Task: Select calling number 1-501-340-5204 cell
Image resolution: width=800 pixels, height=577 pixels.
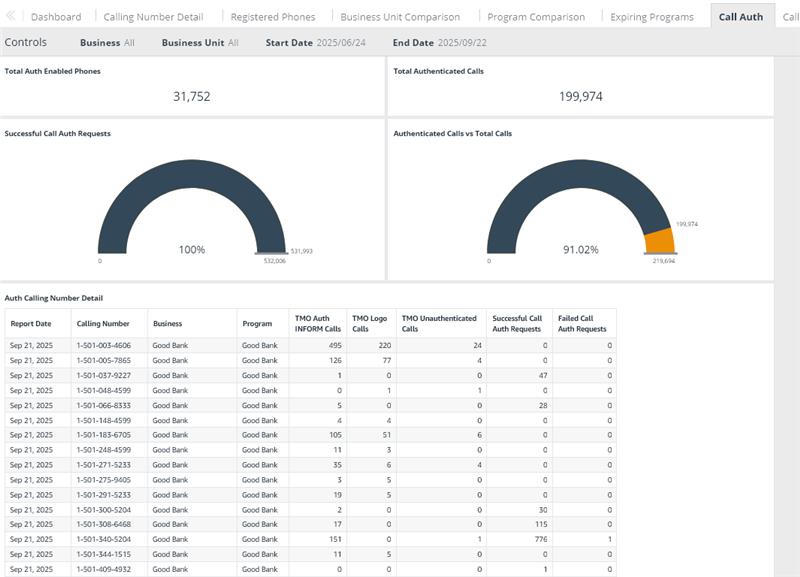Action: tap(104, 539)
